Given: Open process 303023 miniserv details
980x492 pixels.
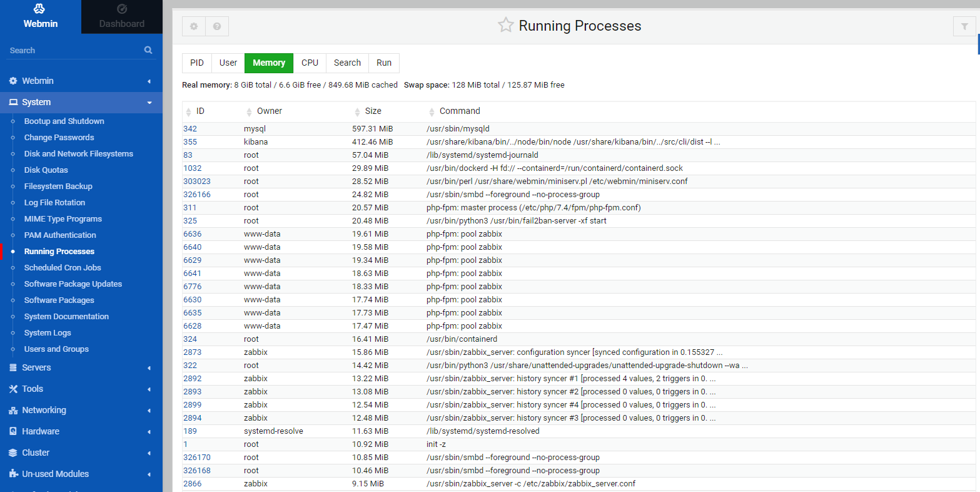Looking at the screenshot, I should tap(197, 181).
